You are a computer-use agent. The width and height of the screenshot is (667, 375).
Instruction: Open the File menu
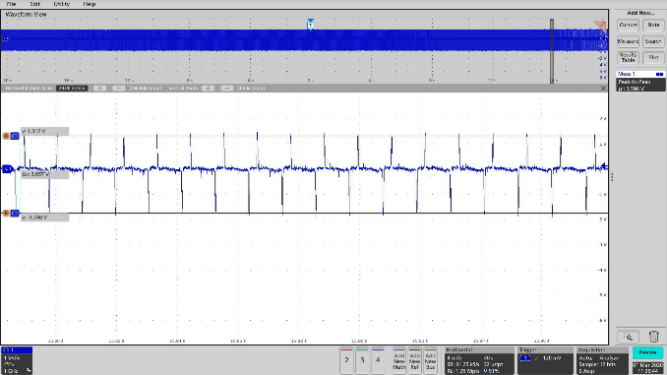click(11, 4)
